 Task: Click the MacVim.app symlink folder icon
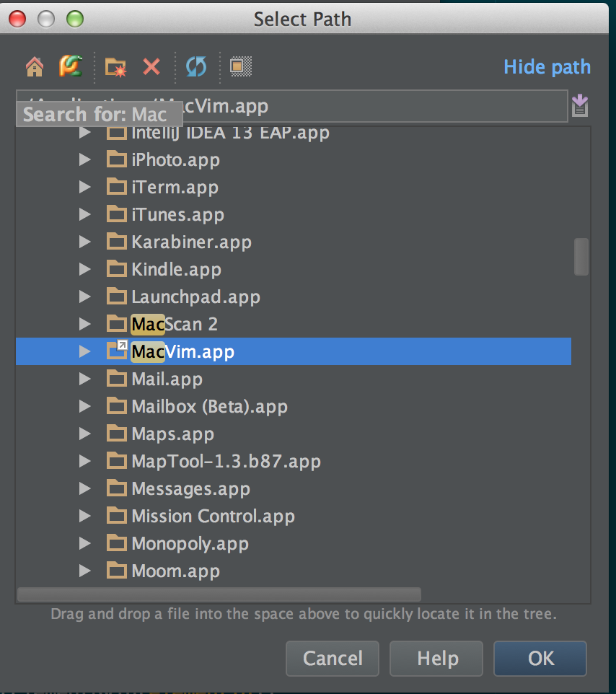[x=118, y=350]
